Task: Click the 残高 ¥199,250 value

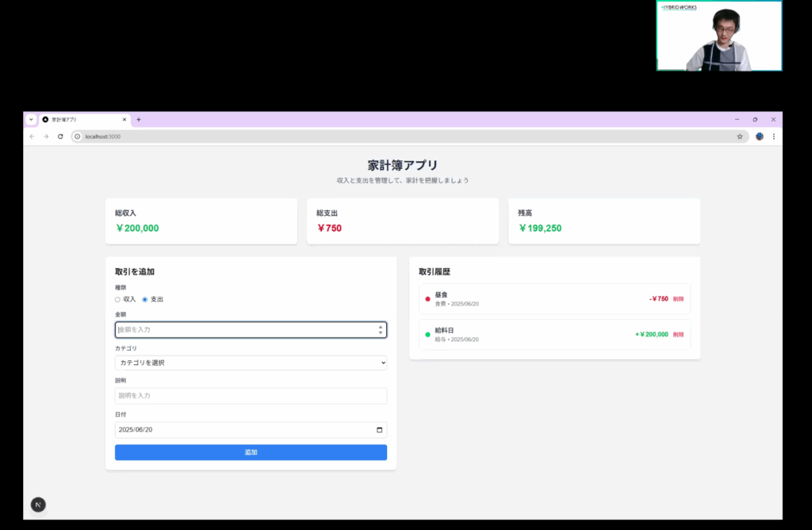Action: (540, 228)
